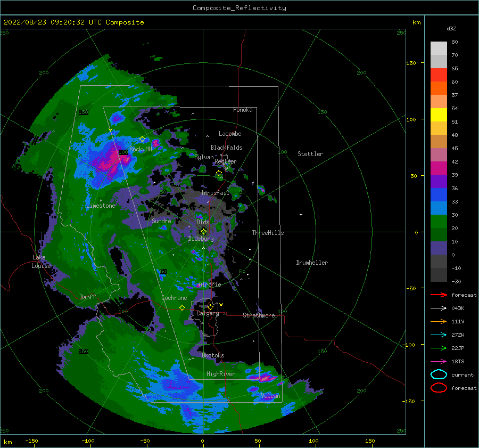Click the bright yellow swatch in dBZ scale

click(439, 115)
